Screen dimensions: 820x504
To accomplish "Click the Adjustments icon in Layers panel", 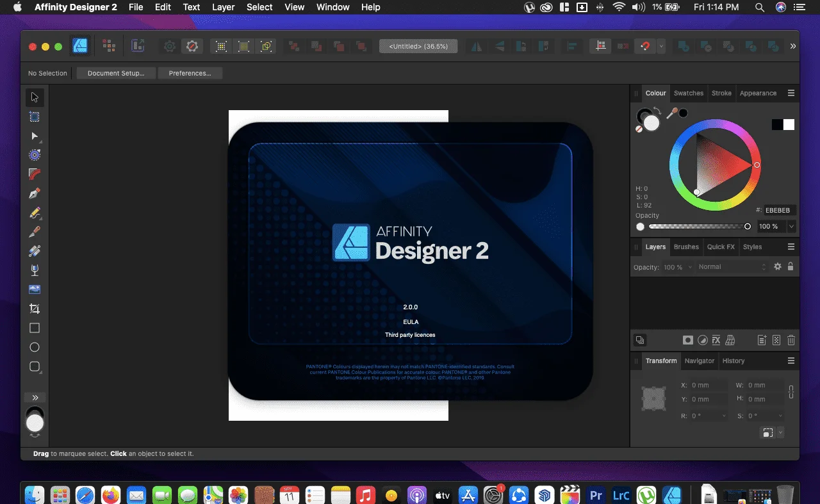I will click(x=702, y=340).
